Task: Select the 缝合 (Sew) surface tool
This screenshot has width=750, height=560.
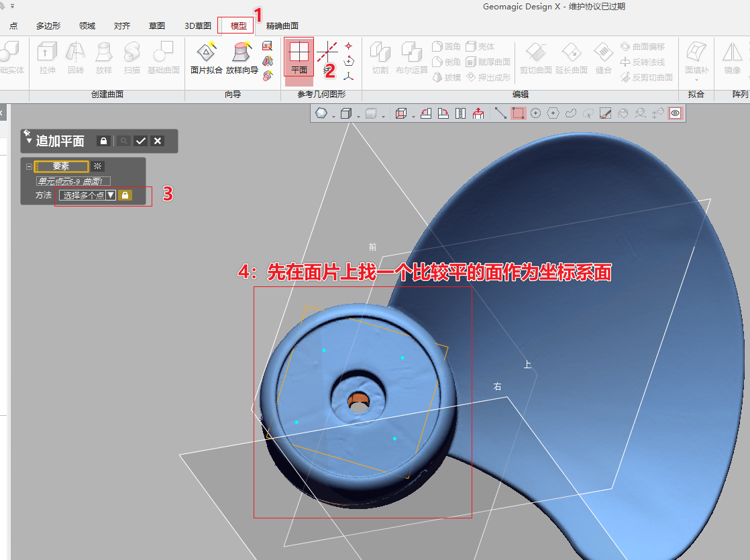Action: (x=603, y=57)
